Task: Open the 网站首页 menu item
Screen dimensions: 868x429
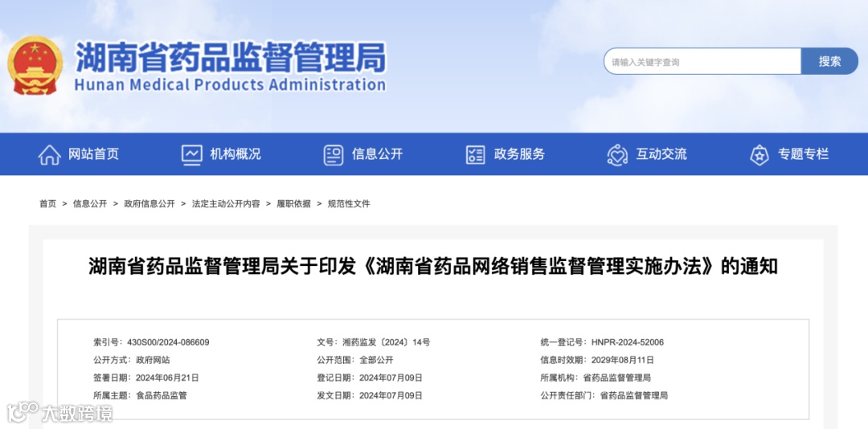Action: [x=93, y=154]
